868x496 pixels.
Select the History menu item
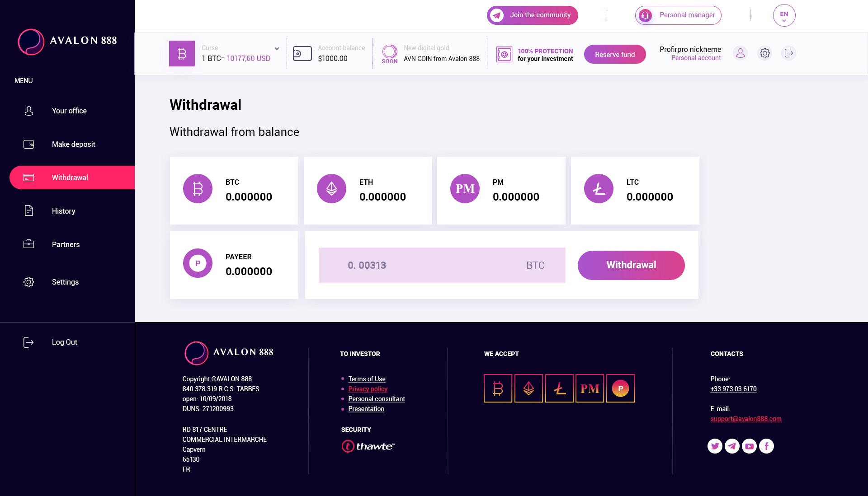63,211
